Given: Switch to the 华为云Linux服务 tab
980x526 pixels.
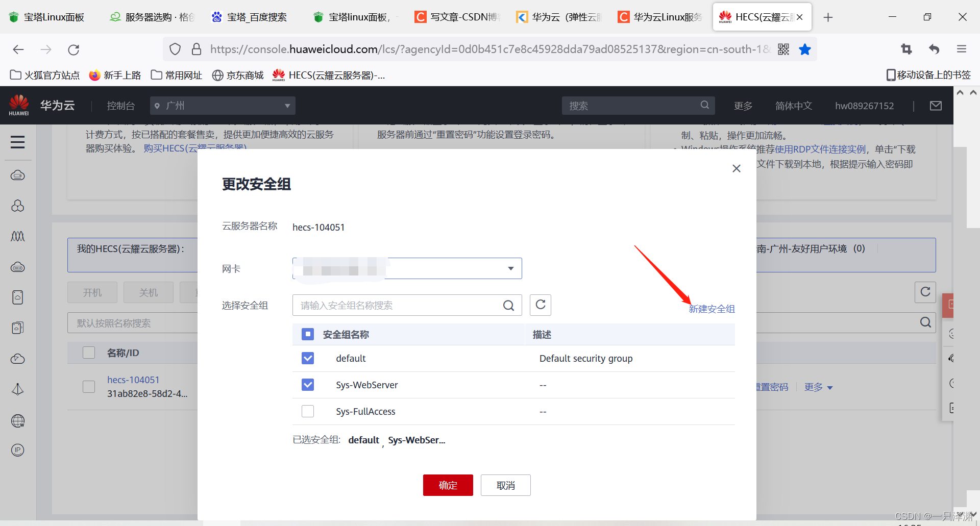Looking at the screenshot, I should pyautogui.click(x=660, y=17).
